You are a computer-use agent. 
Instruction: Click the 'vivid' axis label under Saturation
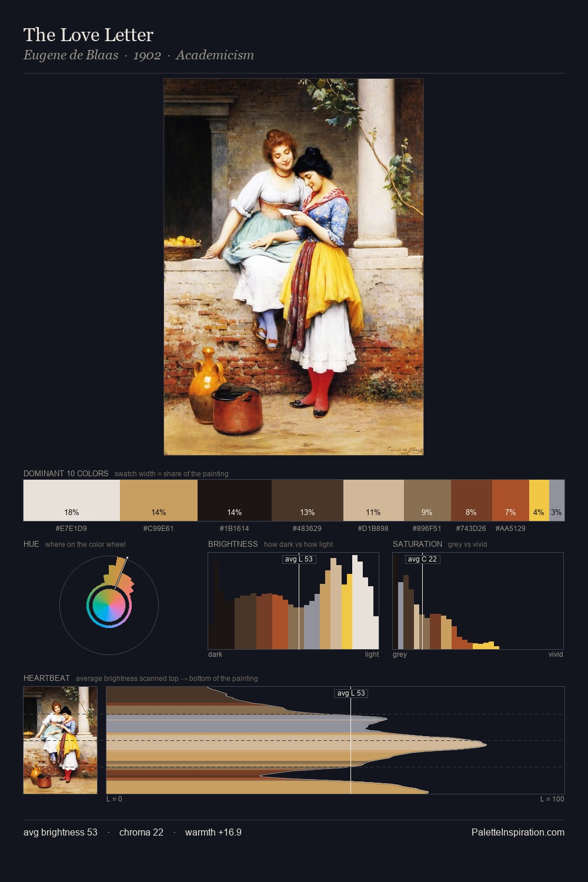click(x=556, y=654)
